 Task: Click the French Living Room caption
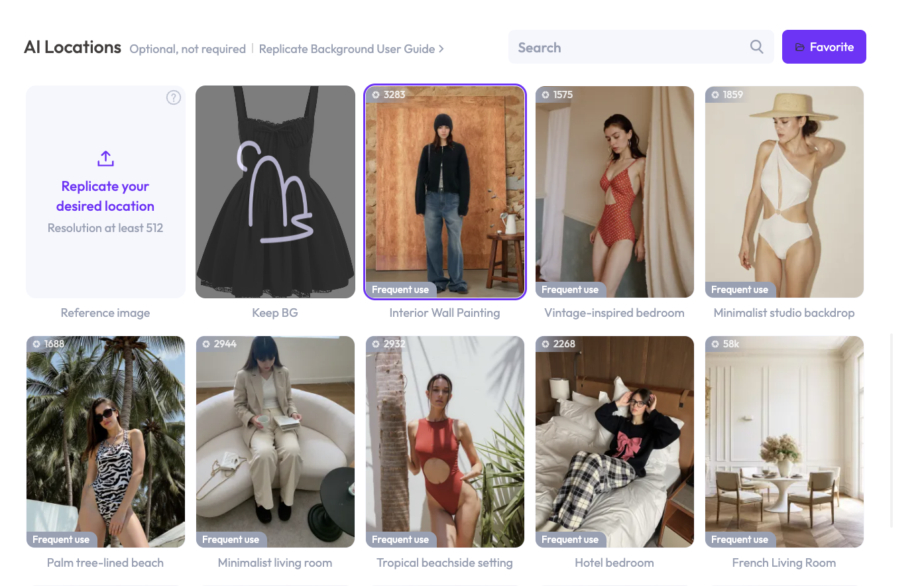[x=784, y=563]
